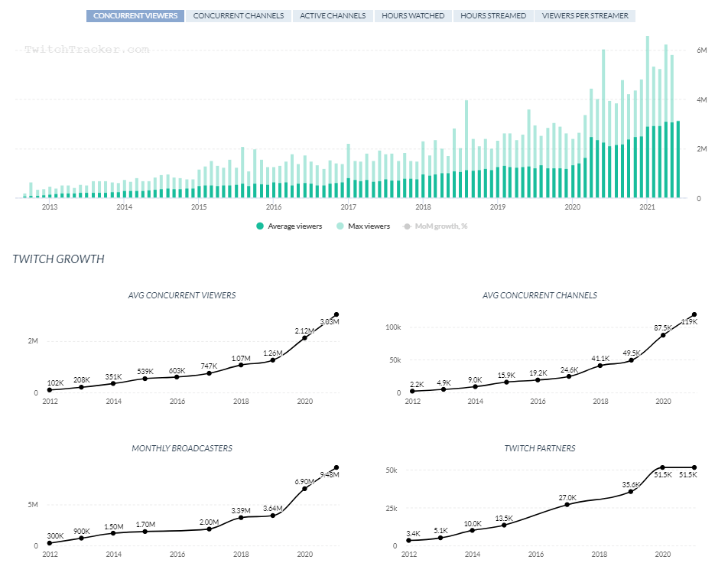
Task: Click the 2.2K point in Avg Concurrent Channels
Action: pos(412,391)
